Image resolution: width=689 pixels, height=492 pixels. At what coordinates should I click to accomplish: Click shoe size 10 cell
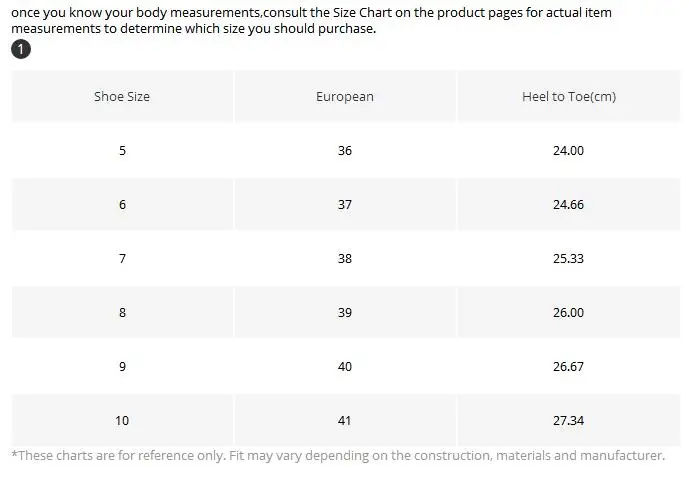coord(122,420)
